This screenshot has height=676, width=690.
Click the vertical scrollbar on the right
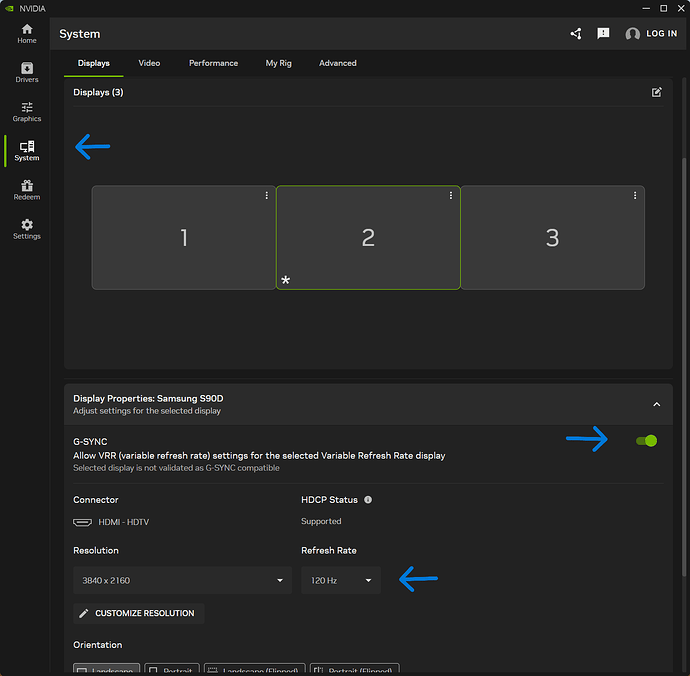684,367
